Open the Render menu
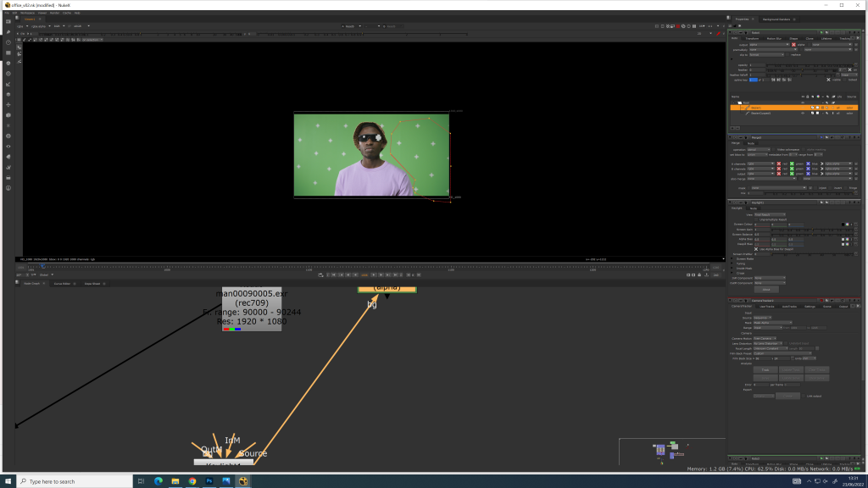Screen dimensions: 868x488 click(54, 13)
